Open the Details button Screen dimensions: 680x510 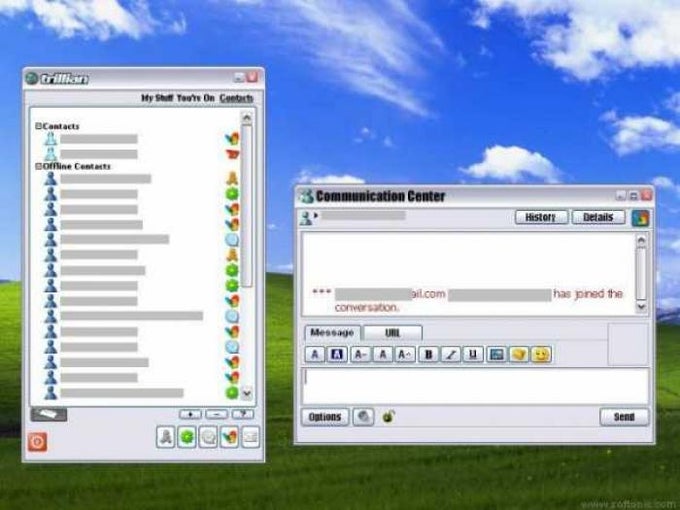pos(598,217)
